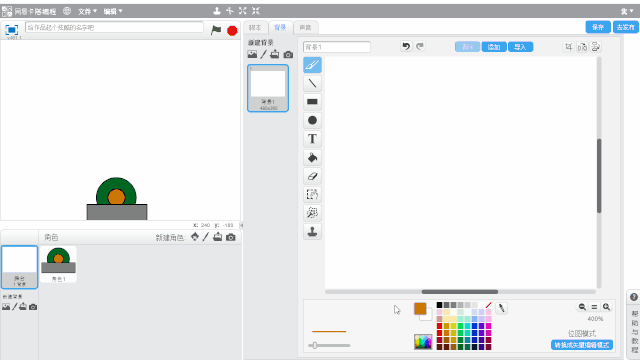640x360 pixels.
Task: Select the Eraser tool
Action: (x=312, y=176)
